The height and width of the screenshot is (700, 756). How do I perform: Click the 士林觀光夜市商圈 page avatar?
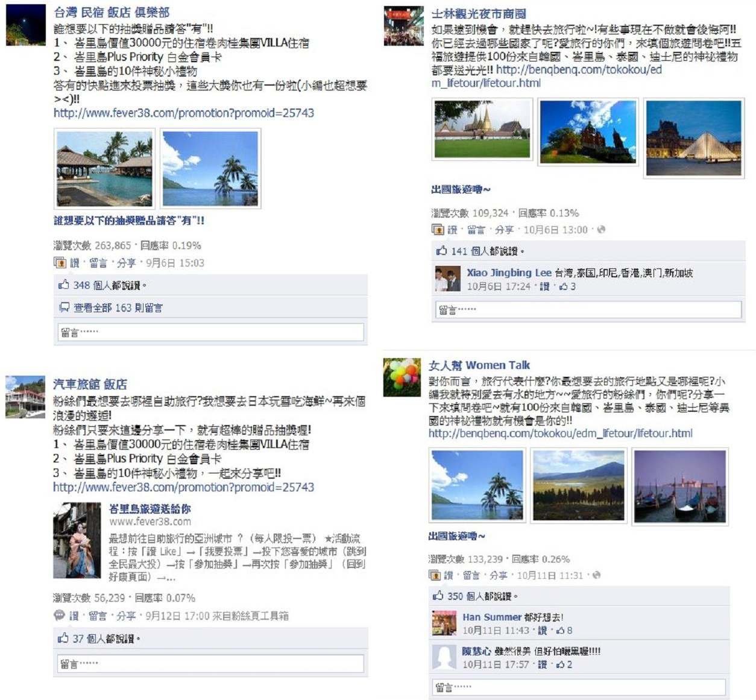[x=403, y=26]
